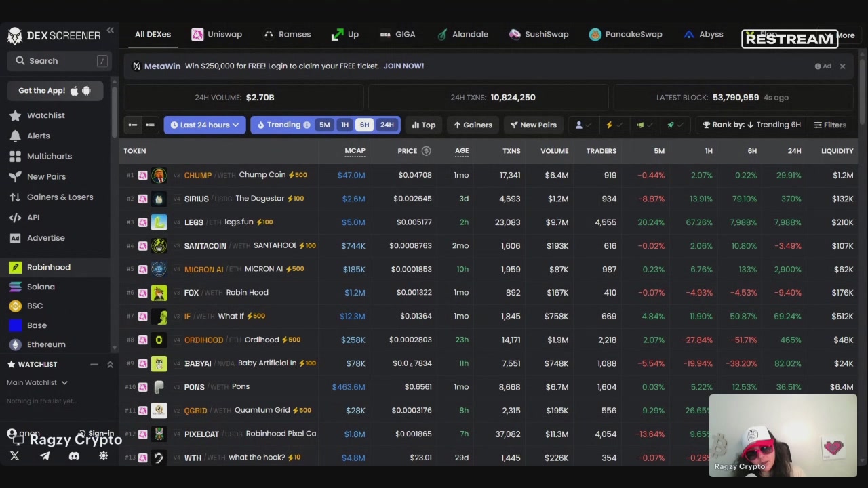Click the Get the App! button

pyautogui.click(x=55, y=91)
